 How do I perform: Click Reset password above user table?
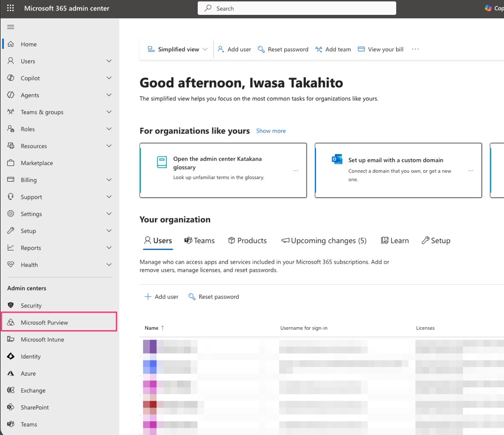coord(214,297)
